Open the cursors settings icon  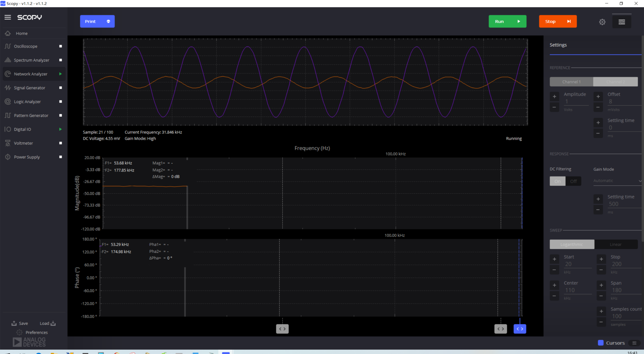point(634,343)
